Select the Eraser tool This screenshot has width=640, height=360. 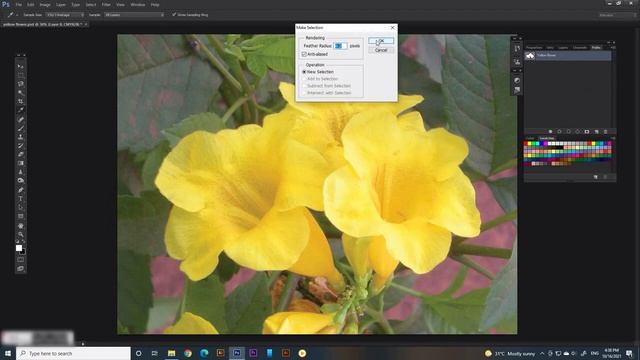tap(20, 154)
